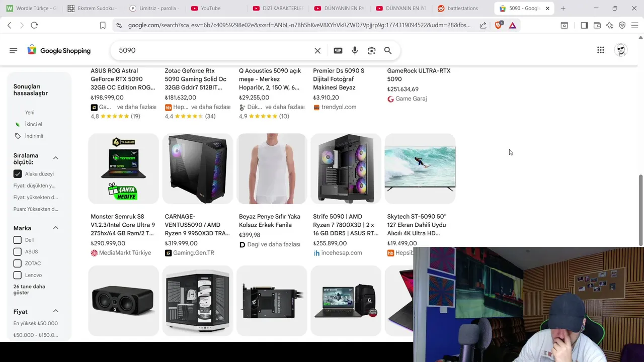Go back to previous page
This screenshot has width=644, height=362.
click(x=9, y=25)
